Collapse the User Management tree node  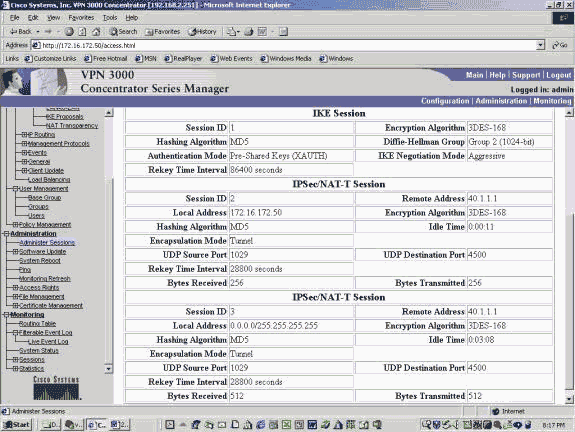point(15,188)
